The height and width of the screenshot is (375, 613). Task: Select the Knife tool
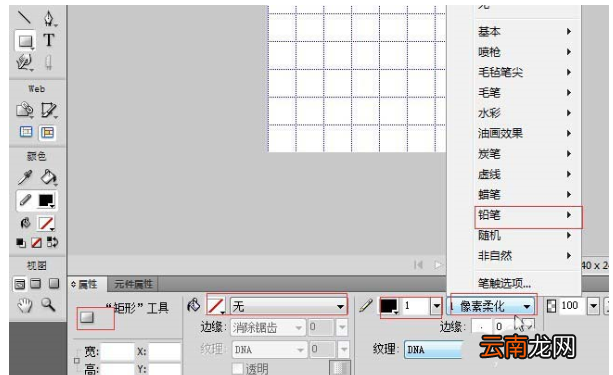point(48,62)
